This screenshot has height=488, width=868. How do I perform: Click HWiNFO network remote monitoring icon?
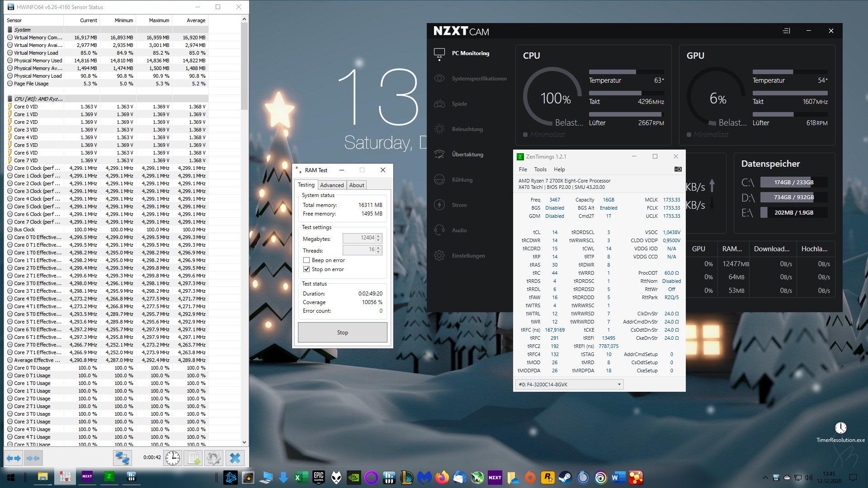122,458
